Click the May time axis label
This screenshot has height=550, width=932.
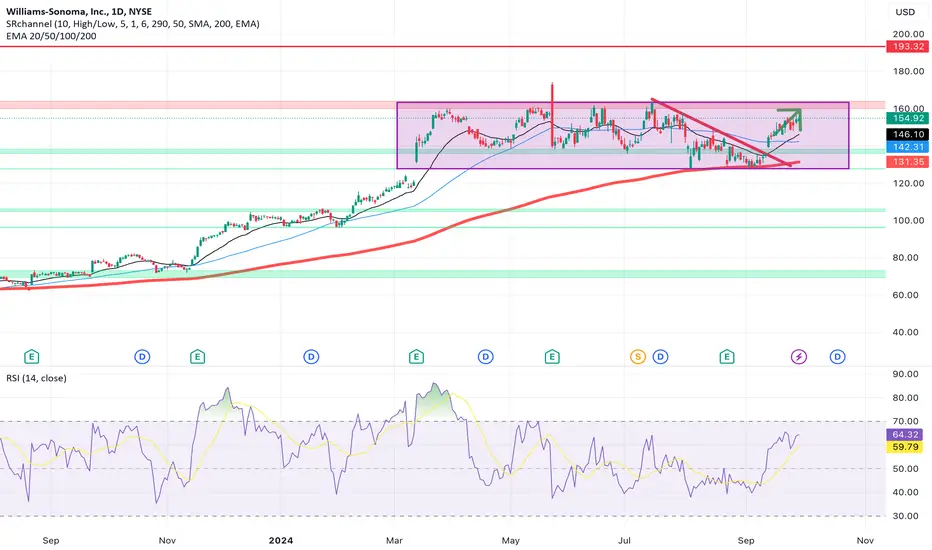point(511,540)
